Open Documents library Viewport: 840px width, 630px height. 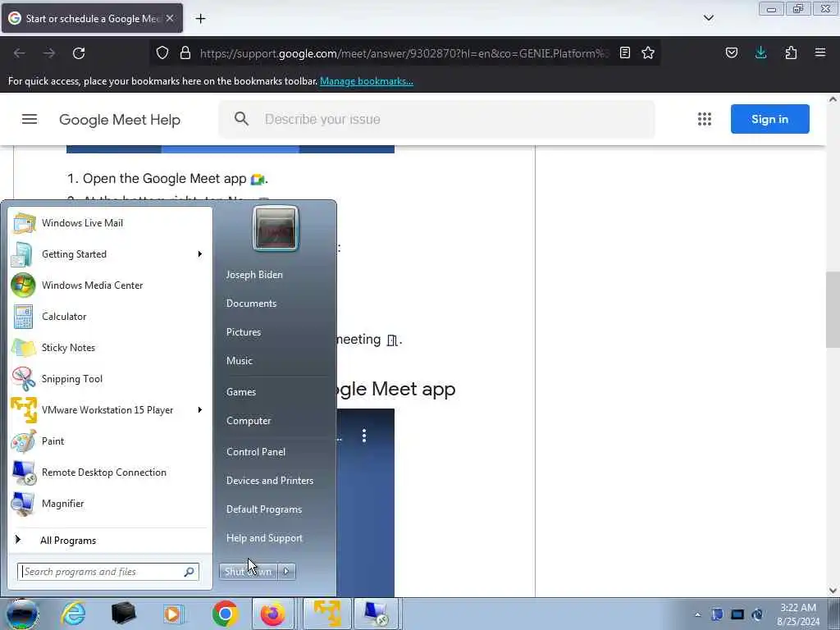click(x=251, y=304)
